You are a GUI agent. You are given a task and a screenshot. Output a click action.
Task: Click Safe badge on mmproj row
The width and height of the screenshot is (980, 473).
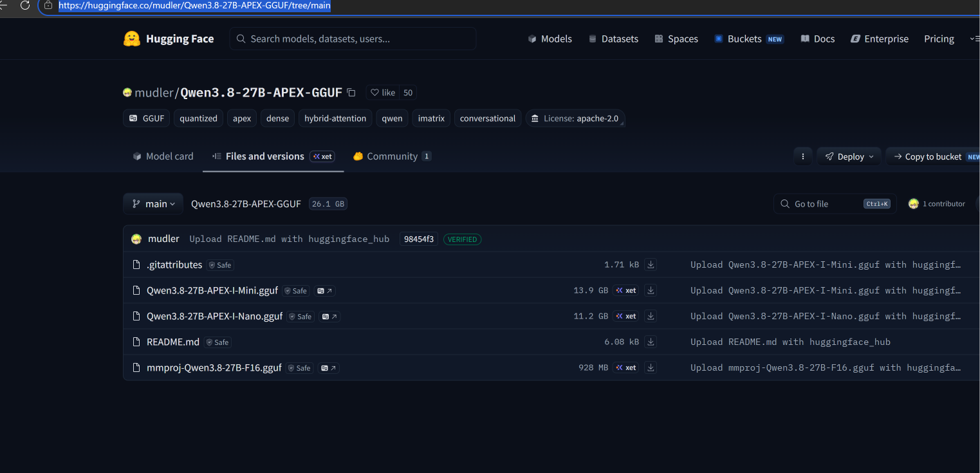coord(300,368)
